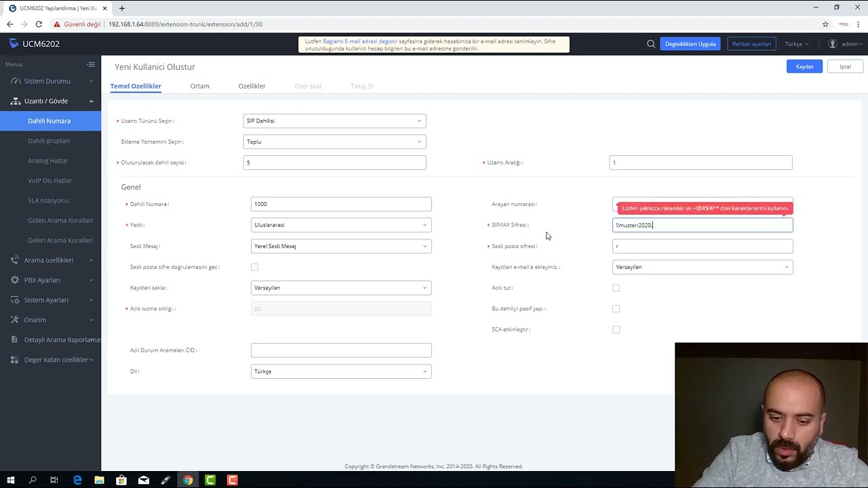Screen dimensions: 868x488
Task: Collapse the sidebar menu toggle icon
Action: pyautogui.click(x=91, y=64)
